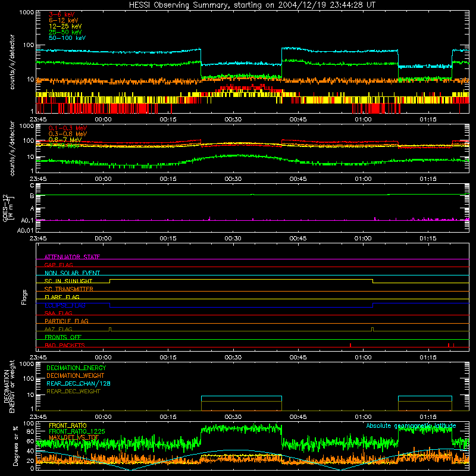476x476 pixels.
Task: Pick the yellow 12-25 keV legend entry
Action: click(65, 26)
